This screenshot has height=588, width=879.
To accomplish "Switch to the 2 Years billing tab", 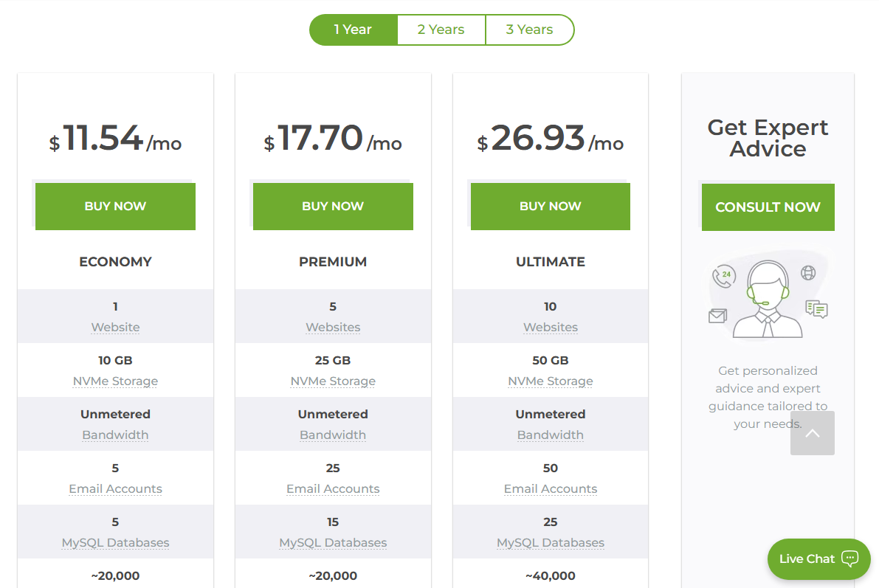I will pos(441,30).
